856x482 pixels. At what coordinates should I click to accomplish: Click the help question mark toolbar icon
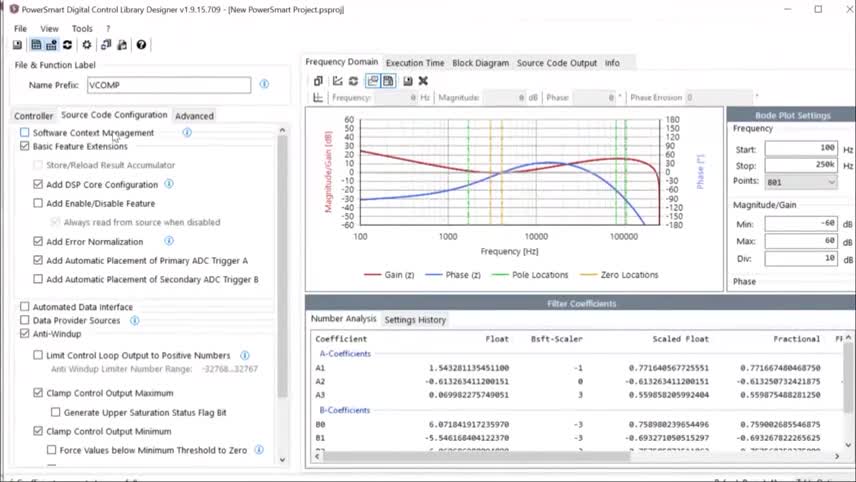click(x=142, y=45)
